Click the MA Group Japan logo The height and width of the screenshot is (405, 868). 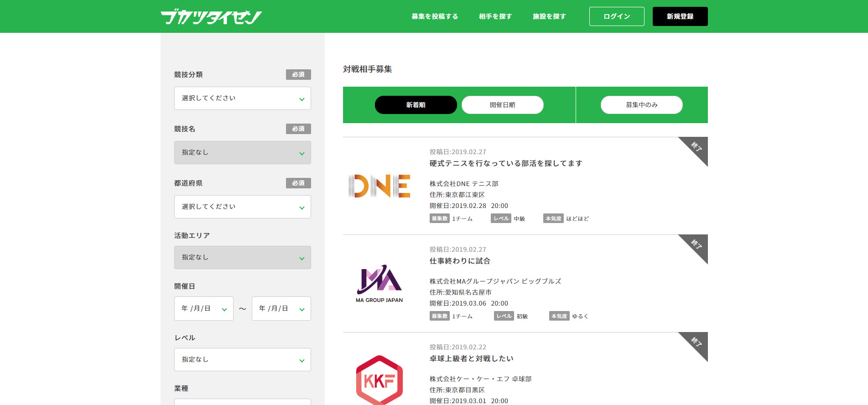click(x=379, y=283)
